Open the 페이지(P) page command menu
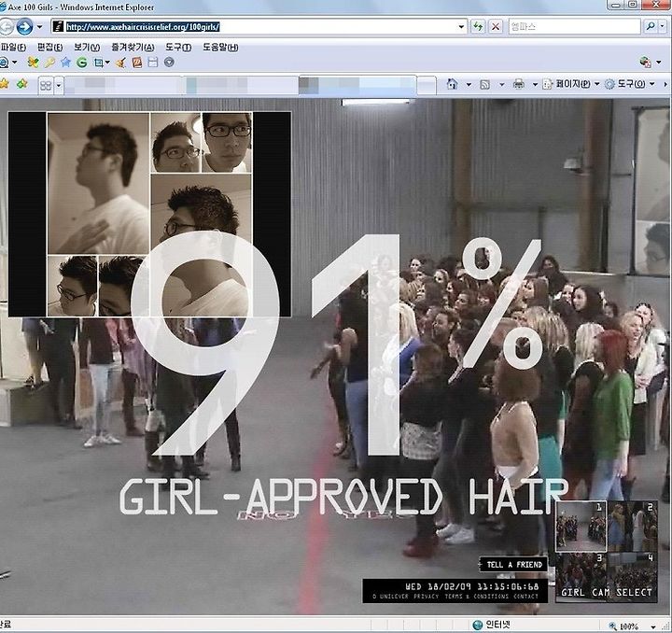The width and height of the screenshot is (672, 633). pos(571,84)
